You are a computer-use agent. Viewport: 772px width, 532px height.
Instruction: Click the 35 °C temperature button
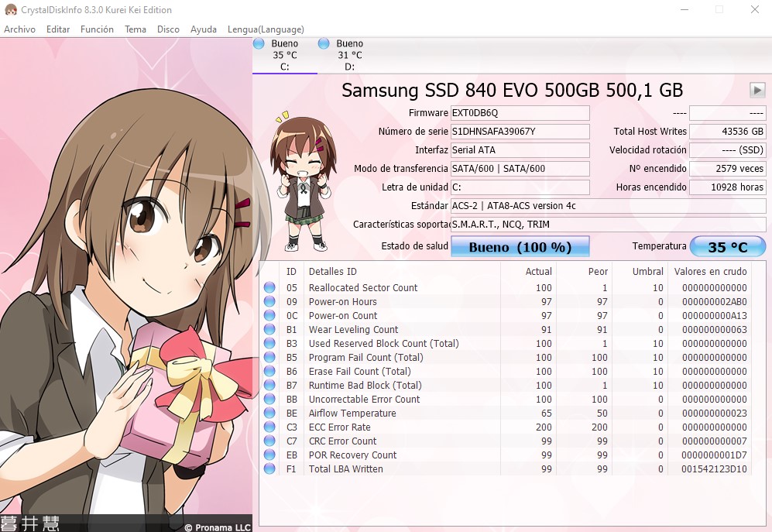[728, 246]
